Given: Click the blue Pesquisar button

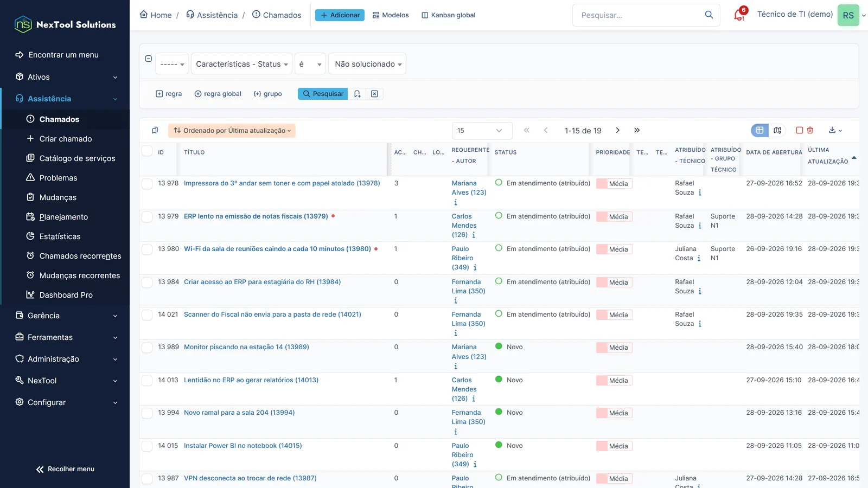Looking at the screenshot, I should 323,94.
